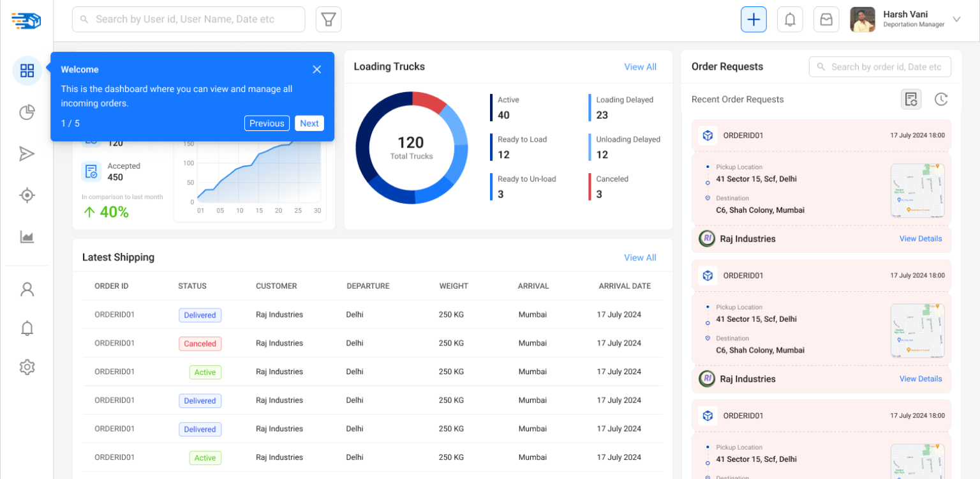Close the Welcome tour popup
980x479 pixels.
(x=317, y=70)
